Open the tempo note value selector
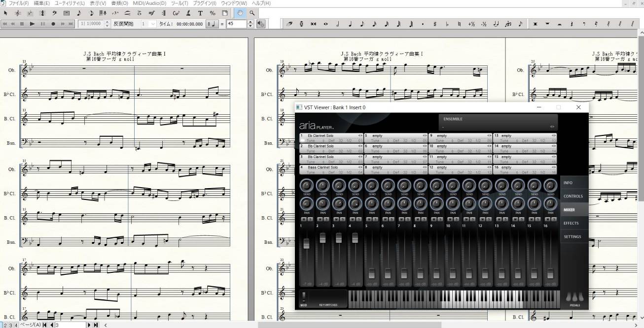Image resolution: width=644 pixels, height=328 pixels. pyautogui.click(x=212, y=24)
